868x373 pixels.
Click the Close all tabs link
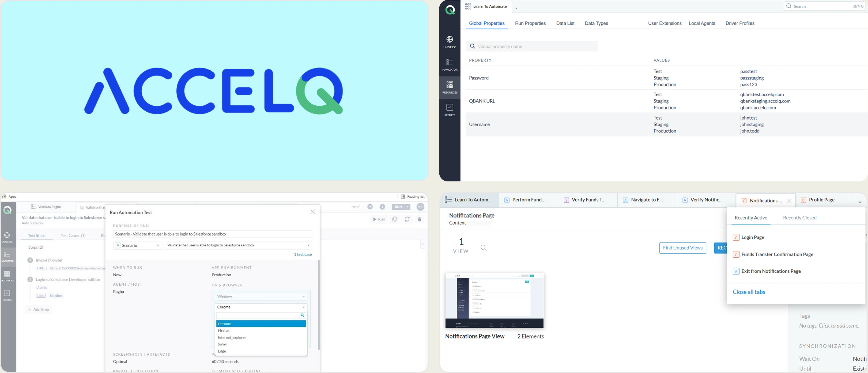pos(749,292)
